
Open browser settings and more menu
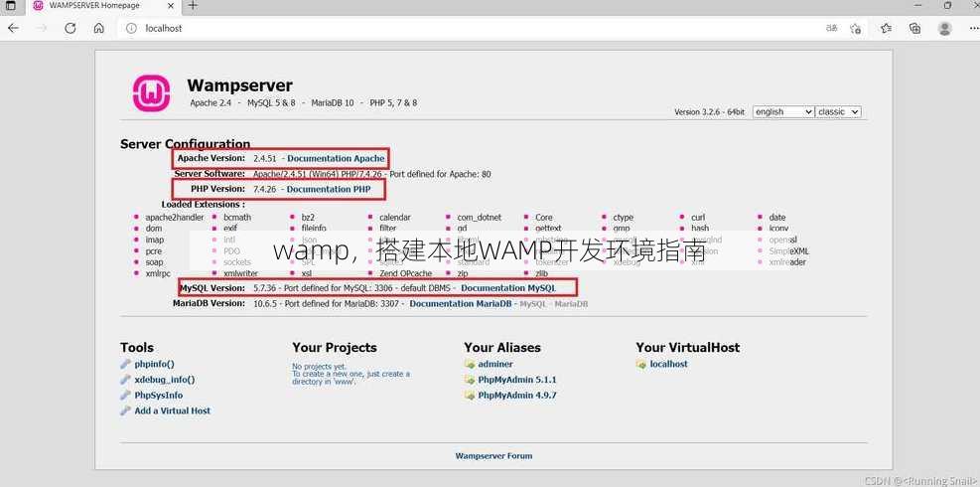coord(972,28)
